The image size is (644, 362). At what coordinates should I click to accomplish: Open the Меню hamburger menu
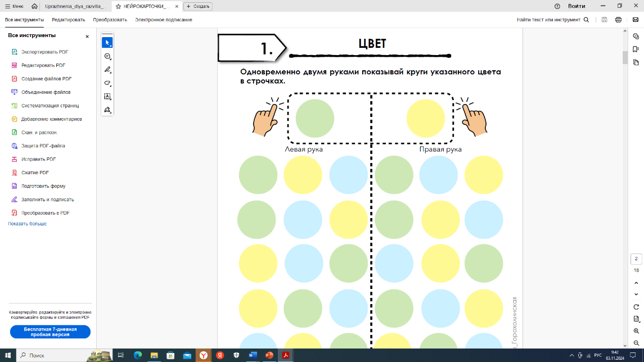pyautogui.click(x=15, y=6)
